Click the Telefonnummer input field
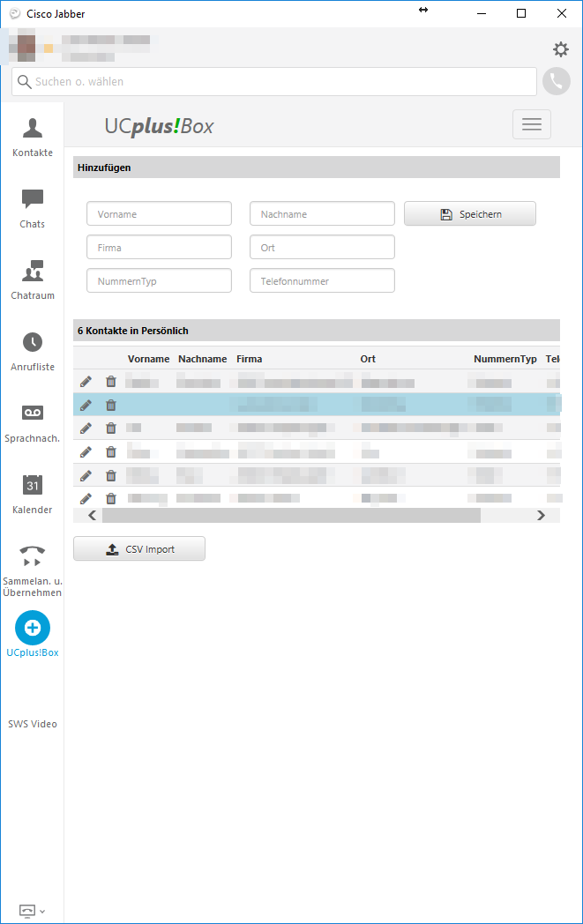This screenshot has height=924, width=583. point(323,281)
